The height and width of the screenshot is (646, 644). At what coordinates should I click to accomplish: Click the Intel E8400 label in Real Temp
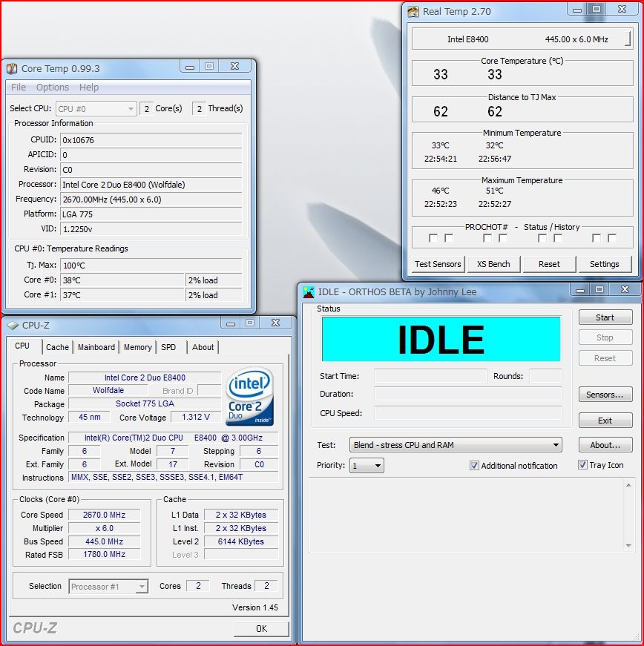[x=467, y=39]
